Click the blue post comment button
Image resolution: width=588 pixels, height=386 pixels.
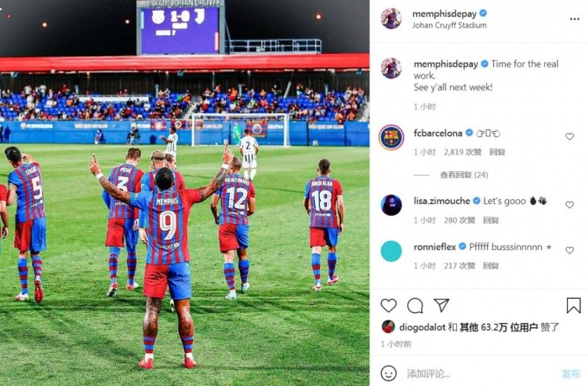[x=571, y=373]
